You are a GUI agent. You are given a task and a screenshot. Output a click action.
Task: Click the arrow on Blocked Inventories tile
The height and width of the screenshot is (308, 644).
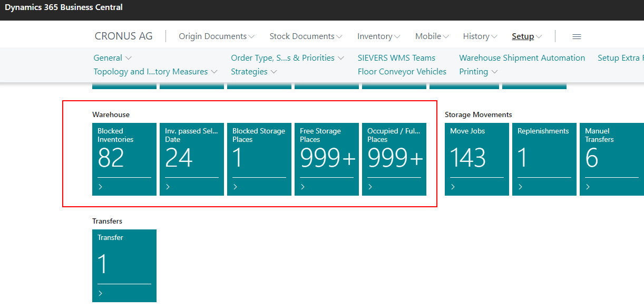[101, 187]
